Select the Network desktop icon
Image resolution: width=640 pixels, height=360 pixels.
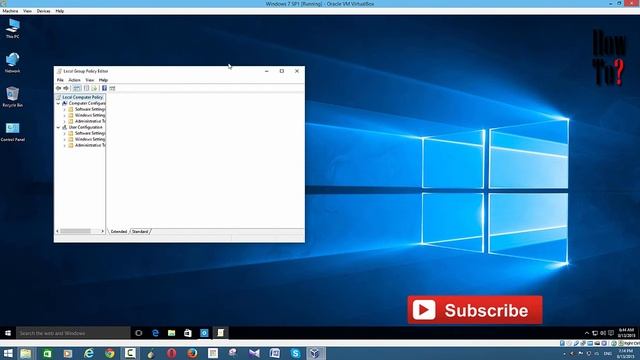13,63
